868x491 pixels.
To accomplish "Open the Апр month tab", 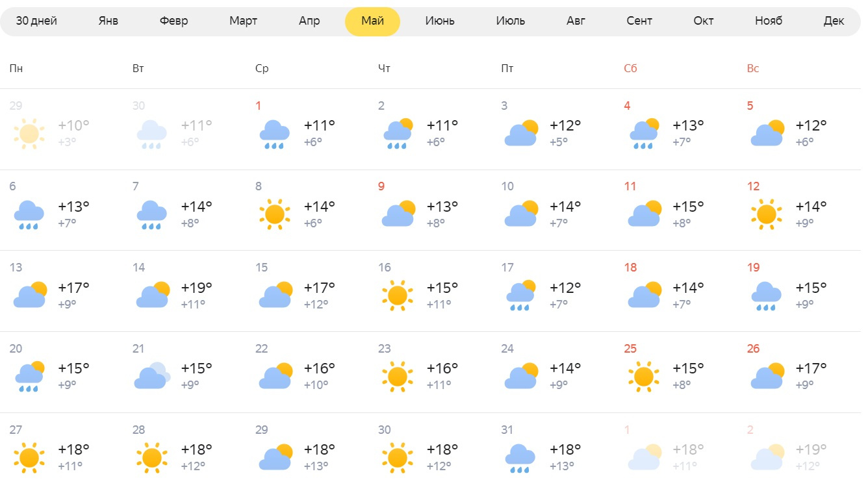I will click(309, 21).
